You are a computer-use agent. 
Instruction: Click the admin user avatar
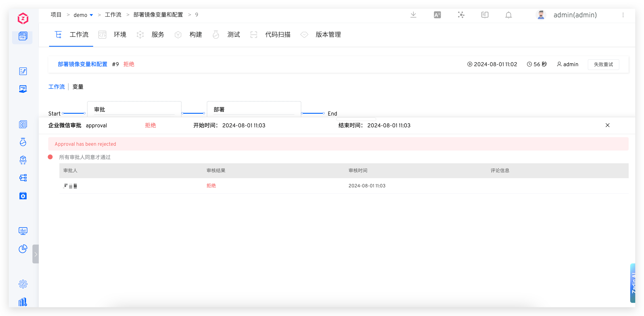point(541,15)
